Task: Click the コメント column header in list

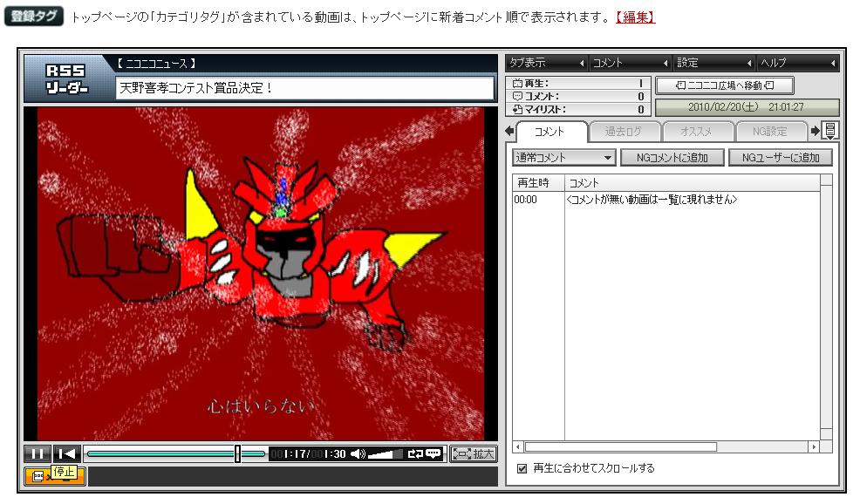Action: (693, 182)
